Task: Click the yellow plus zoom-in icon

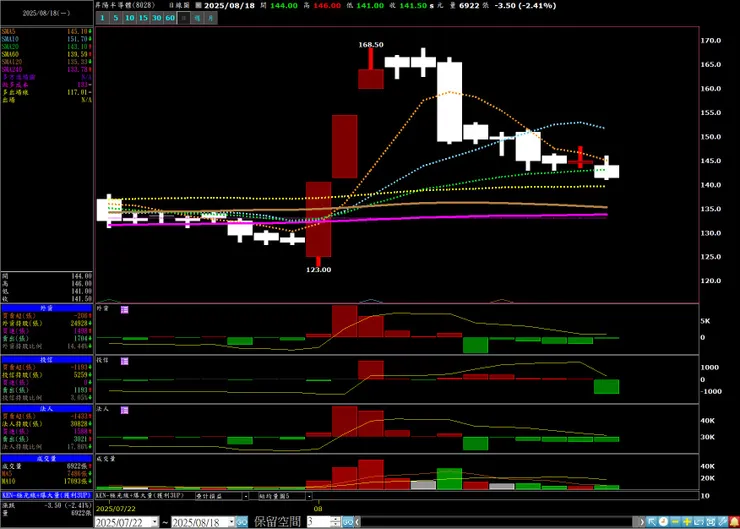Action: coord(687,522)
